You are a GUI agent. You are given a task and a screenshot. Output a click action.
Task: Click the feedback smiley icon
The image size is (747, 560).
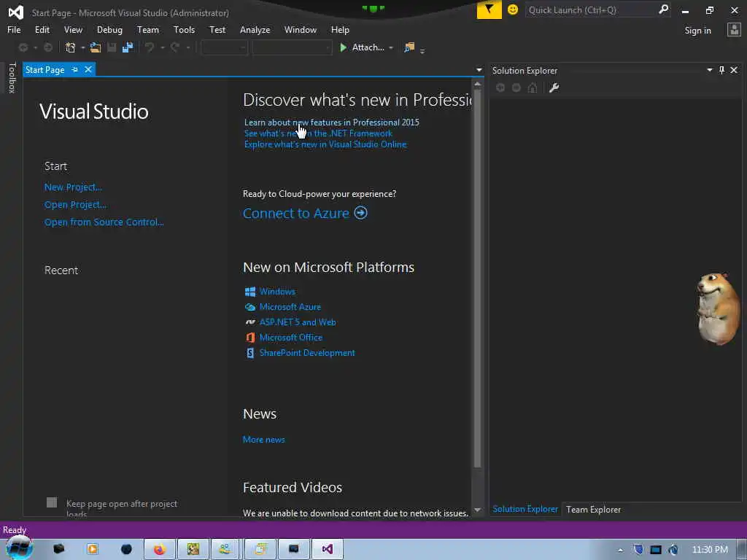point(513,9)
